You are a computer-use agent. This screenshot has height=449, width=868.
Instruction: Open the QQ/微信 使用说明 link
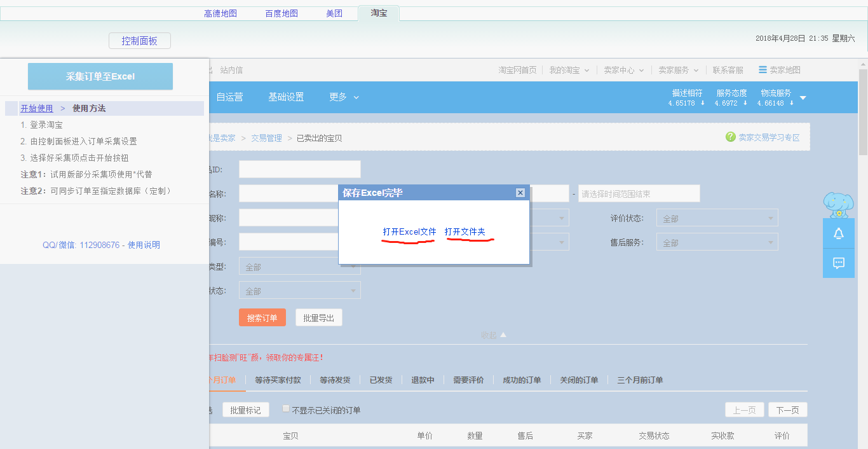pos(101,245)
